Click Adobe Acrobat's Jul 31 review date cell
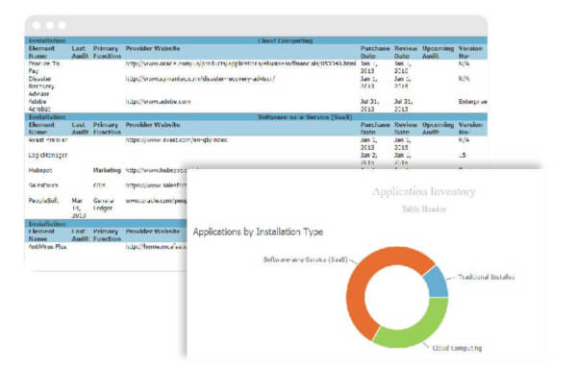Viewport: 577px width, 392px height. pos(403,106)
